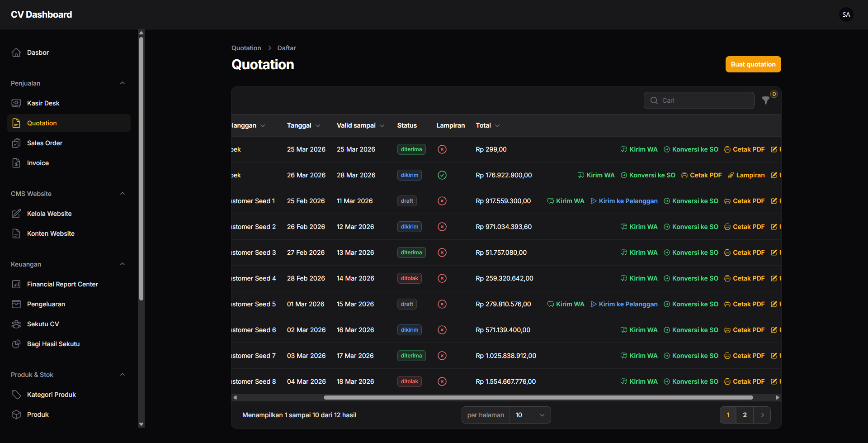Click the Buat quotation button

coord(753,64)
